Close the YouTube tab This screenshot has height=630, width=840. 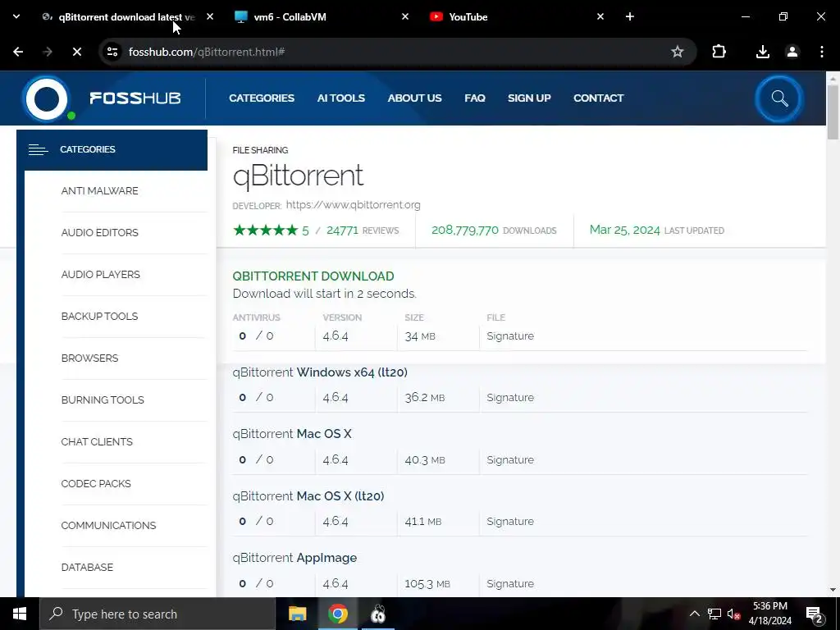[x=600, y=16]
